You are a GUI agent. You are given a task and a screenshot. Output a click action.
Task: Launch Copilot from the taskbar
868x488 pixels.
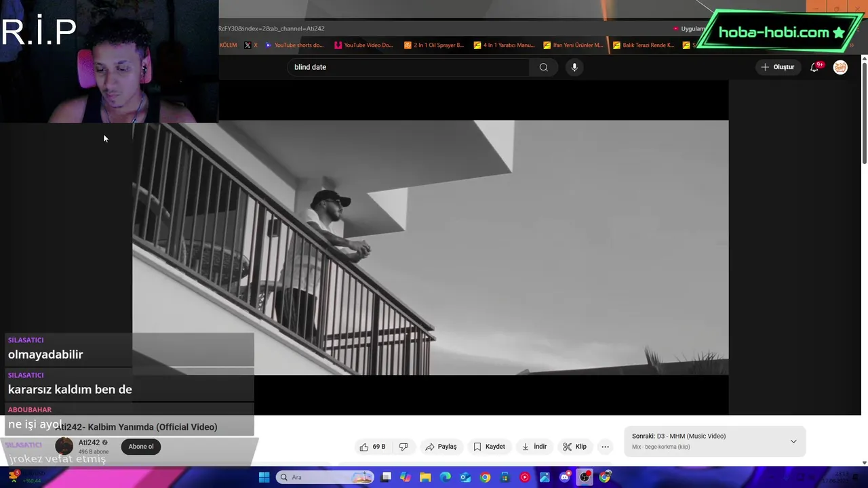[406, 477]
